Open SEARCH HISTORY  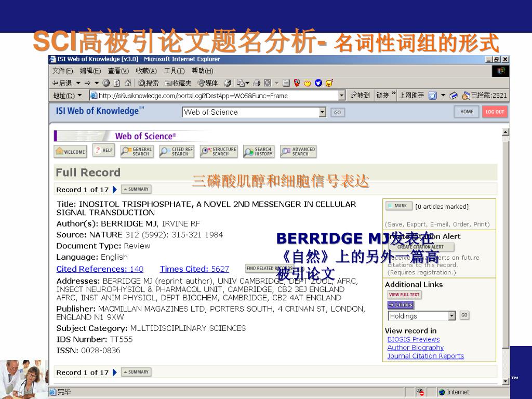259,152
